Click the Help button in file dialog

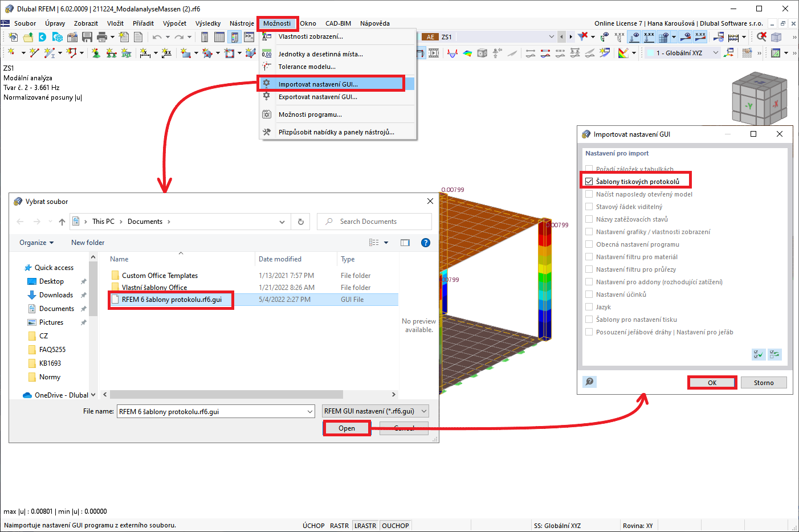[x=425, y=243]
